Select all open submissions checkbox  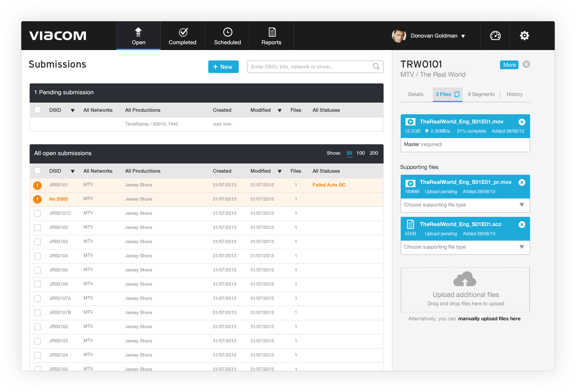(x=38, y=171)
